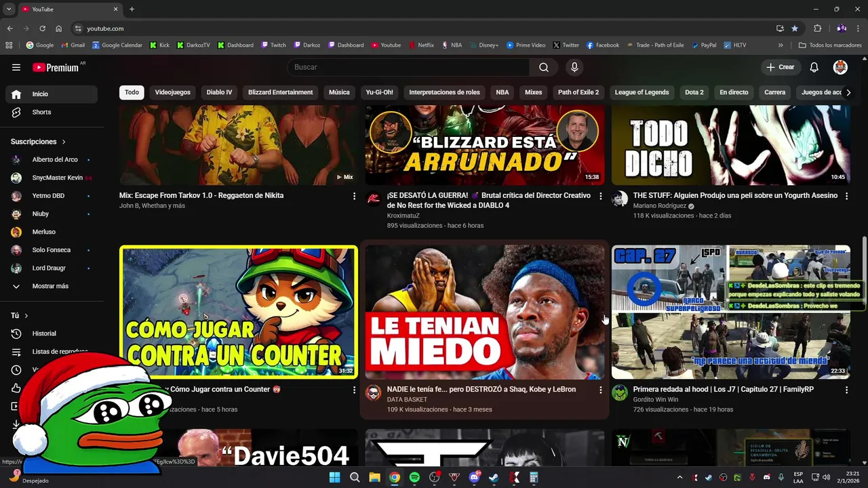Open File Explorer from the taskbar
This screenshot has height=488, width=868.
tap(374, 477)
